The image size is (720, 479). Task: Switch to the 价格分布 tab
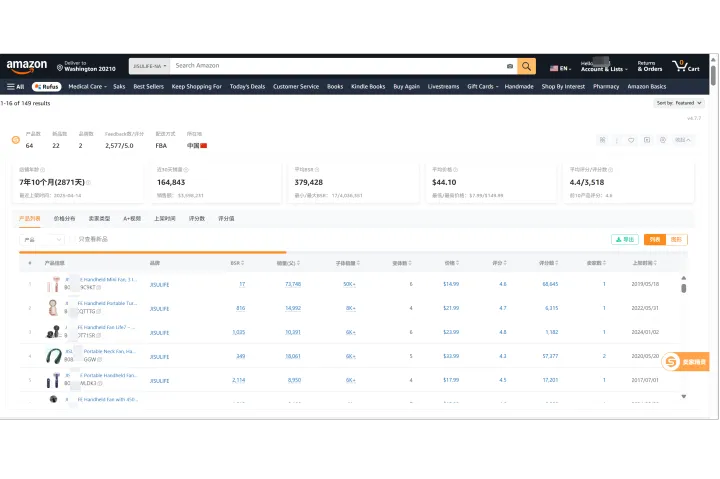[64, 219]
